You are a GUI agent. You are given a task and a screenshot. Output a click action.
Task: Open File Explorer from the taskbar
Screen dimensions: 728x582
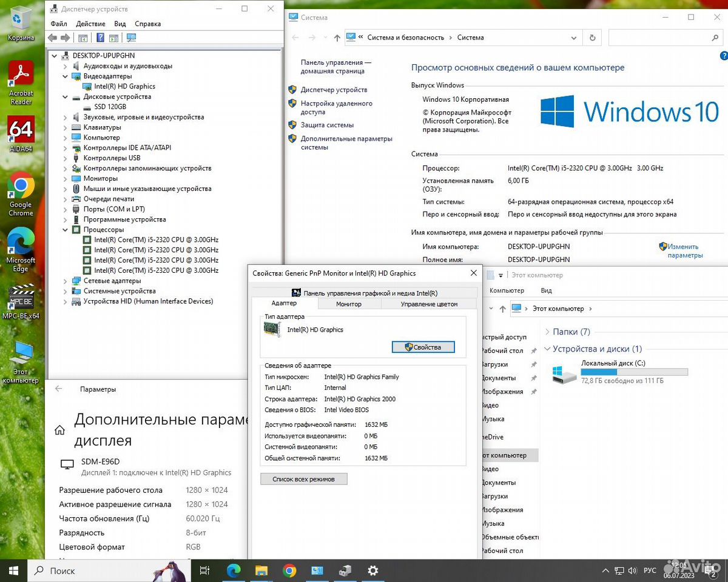point(261,570)
